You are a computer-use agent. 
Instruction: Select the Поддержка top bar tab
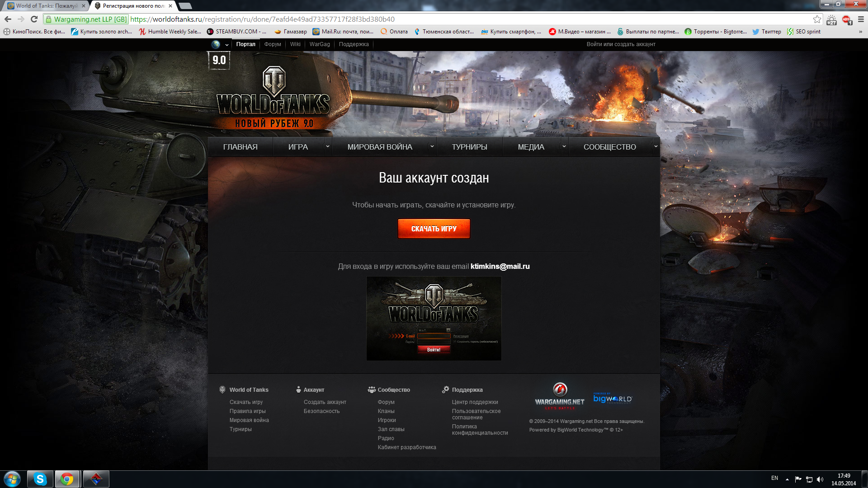354,44
